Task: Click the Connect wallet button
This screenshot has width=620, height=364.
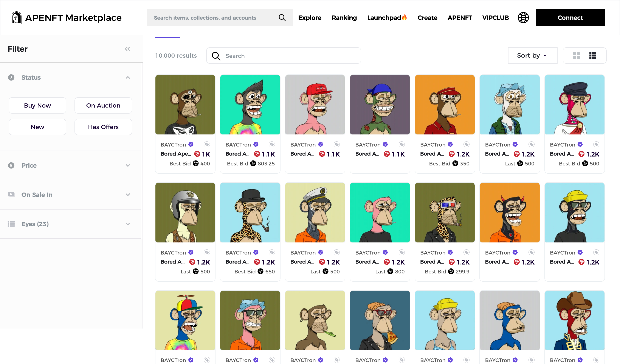Action: pos(570,18)
